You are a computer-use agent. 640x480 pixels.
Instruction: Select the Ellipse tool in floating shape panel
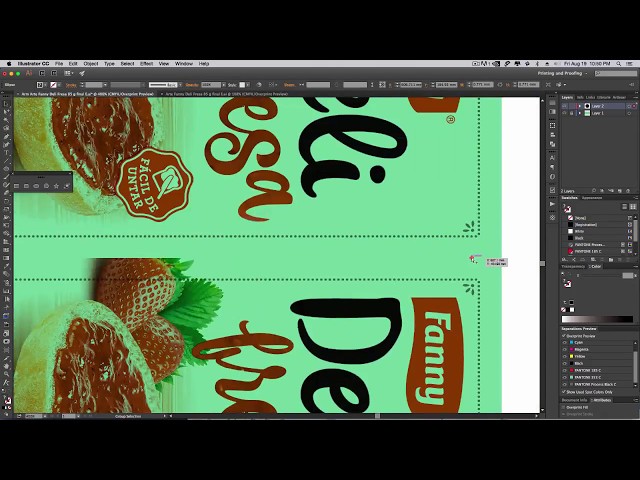click(x=36, y=186)
